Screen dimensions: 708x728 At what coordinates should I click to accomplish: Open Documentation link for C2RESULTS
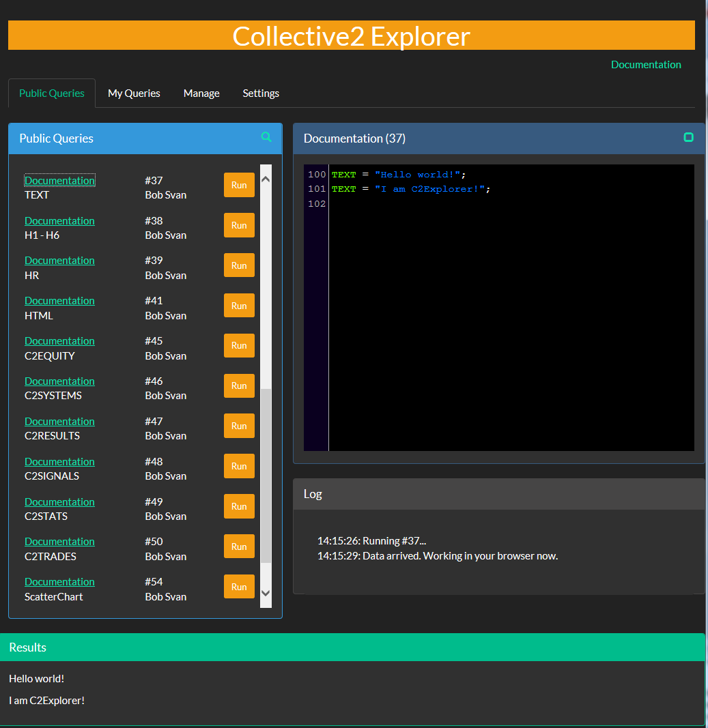tap(59, 422)
